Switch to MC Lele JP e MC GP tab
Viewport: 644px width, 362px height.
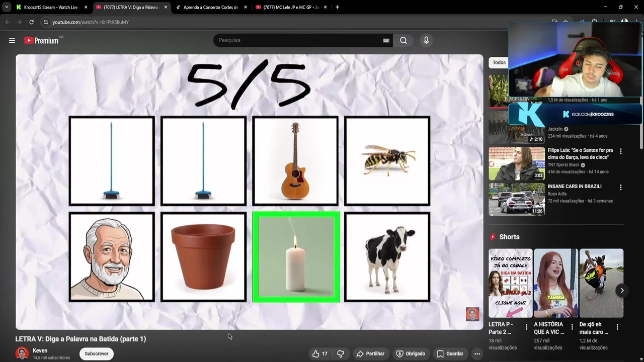tap(290, 7)
